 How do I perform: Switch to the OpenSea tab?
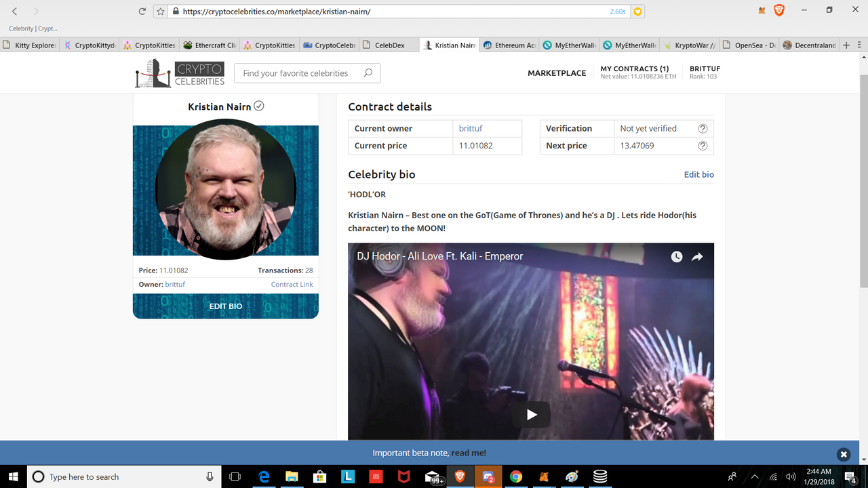click(749, 45)
